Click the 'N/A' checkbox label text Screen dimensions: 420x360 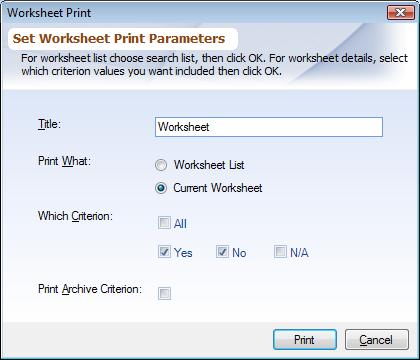(299, 253)
